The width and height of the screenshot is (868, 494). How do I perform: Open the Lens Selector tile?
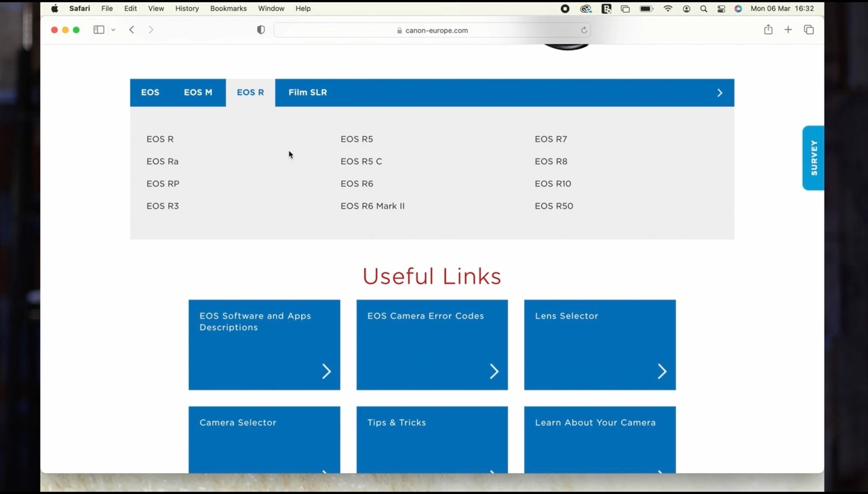point(600,345)
